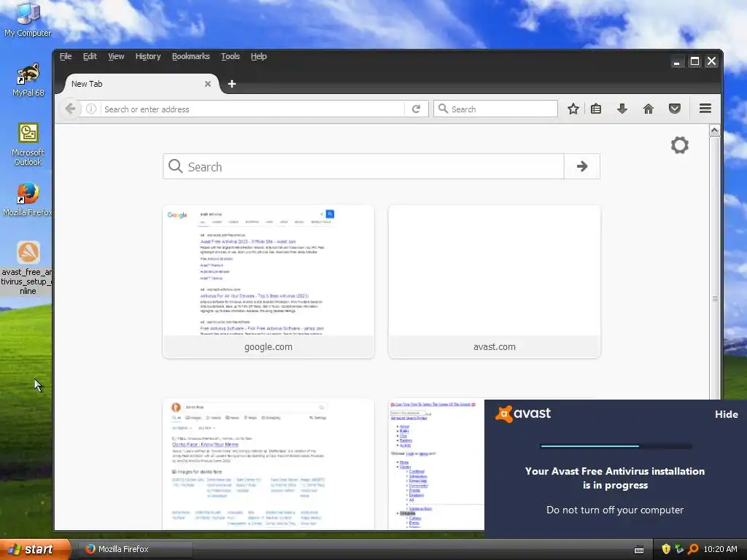
Task: Open the File menu
Action: tap(66, 56)
